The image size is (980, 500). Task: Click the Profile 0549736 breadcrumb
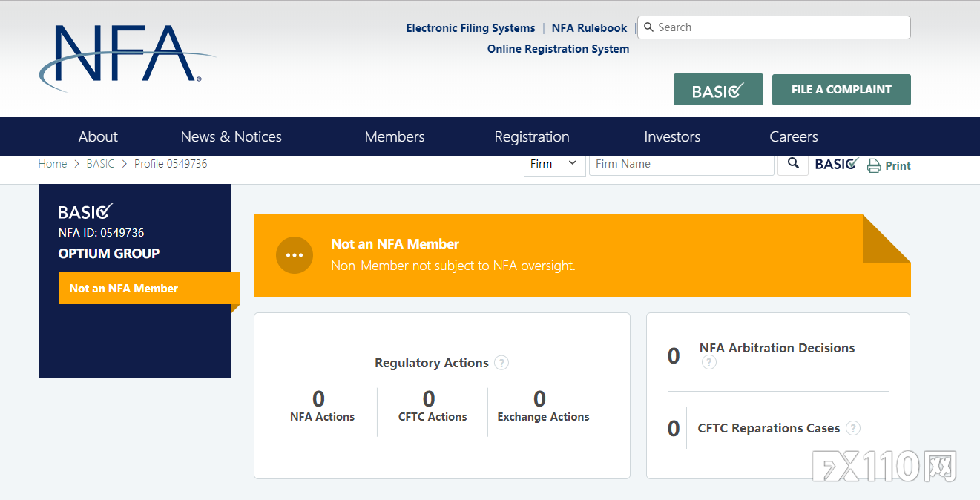pos(171,164)
